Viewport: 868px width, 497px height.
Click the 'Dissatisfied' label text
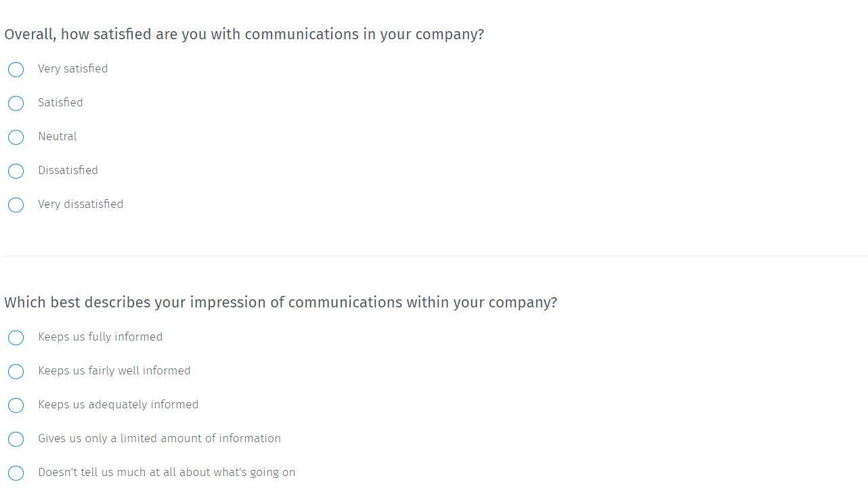coord(68,170)
